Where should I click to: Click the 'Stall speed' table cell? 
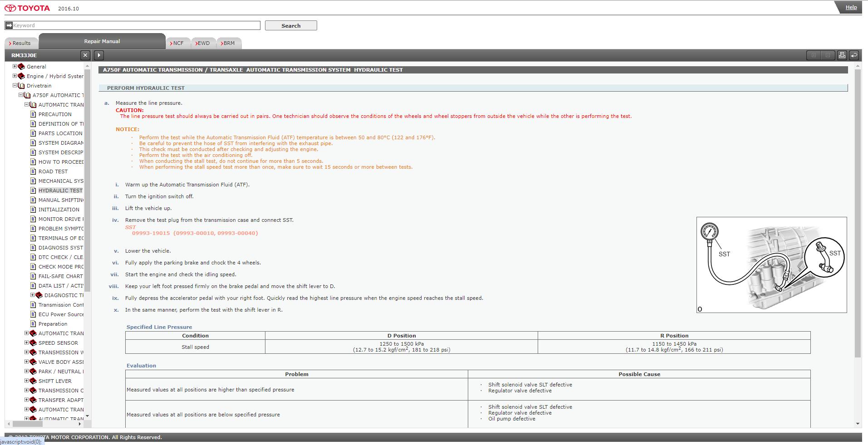196,347
